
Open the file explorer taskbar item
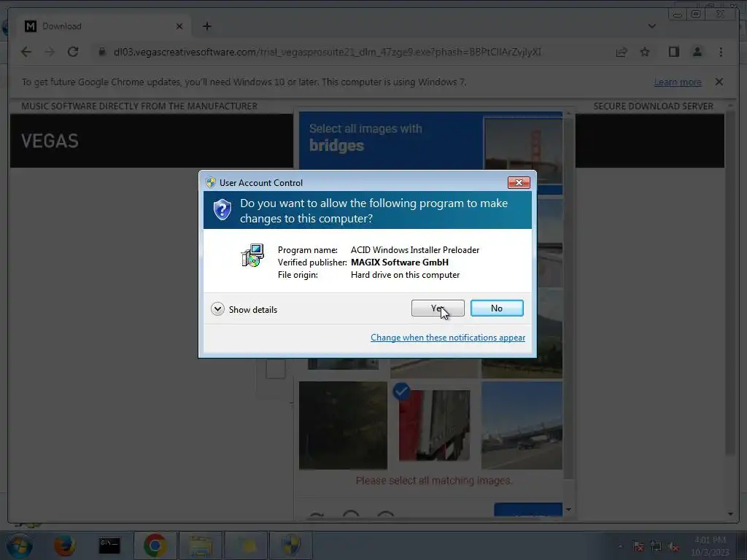point(201,545)
